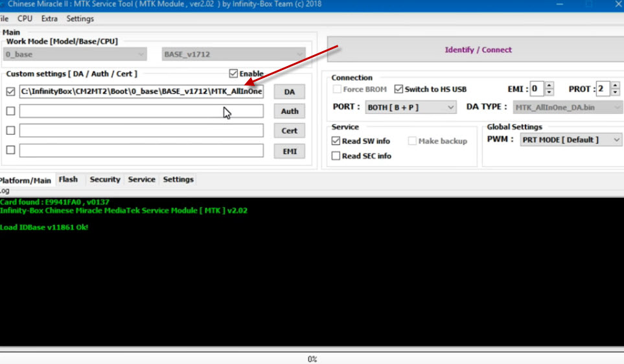Click the PROT number field
The image size is (624, 364).
[x=603, y=89]
